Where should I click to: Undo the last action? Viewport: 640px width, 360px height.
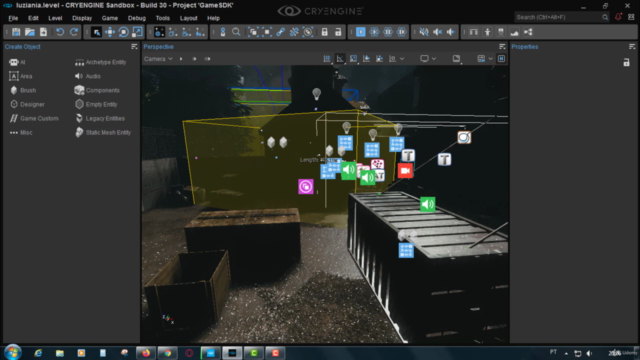(60, 32)
